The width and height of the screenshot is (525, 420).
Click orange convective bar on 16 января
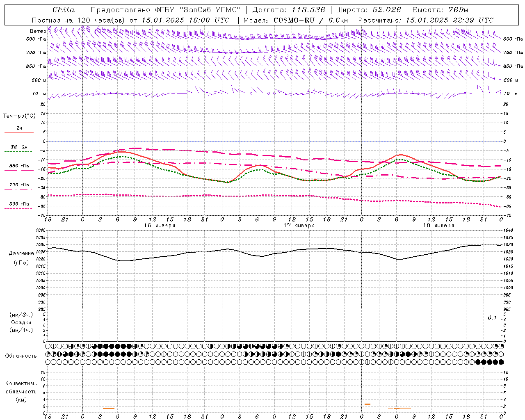click(x=109, y=409)
